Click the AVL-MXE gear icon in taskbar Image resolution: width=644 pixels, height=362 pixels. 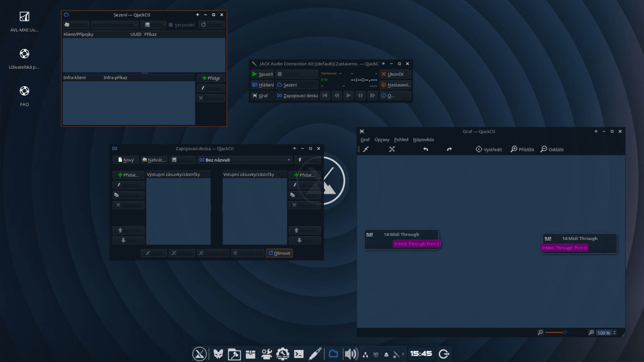tap(283, 354)
